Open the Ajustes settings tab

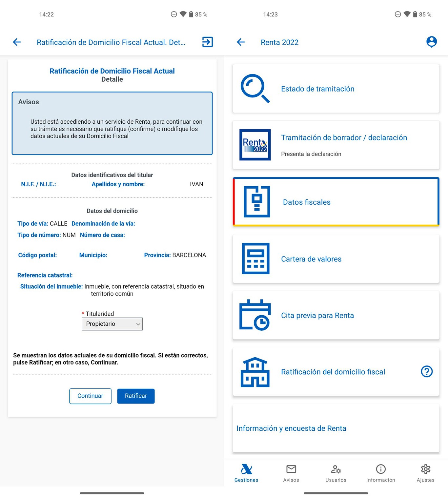tap(425, 473)
